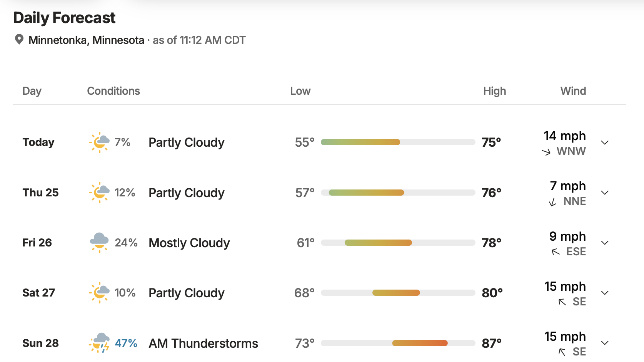Expand Today's forecast details chevron
Image resolution: width=644 pixels, height=362 pixels.
tap(605, 142)
